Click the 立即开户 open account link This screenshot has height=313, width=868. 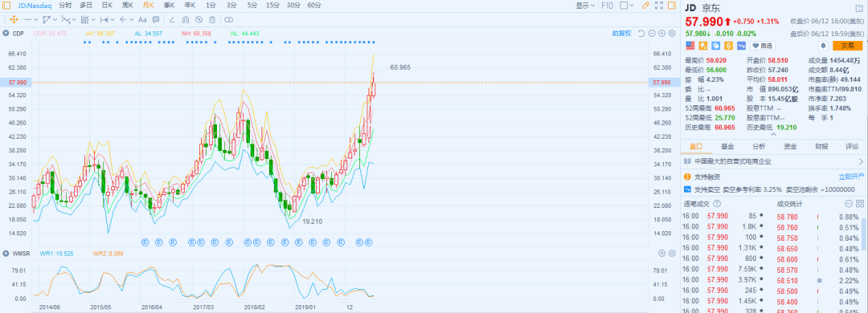(851, 177)
